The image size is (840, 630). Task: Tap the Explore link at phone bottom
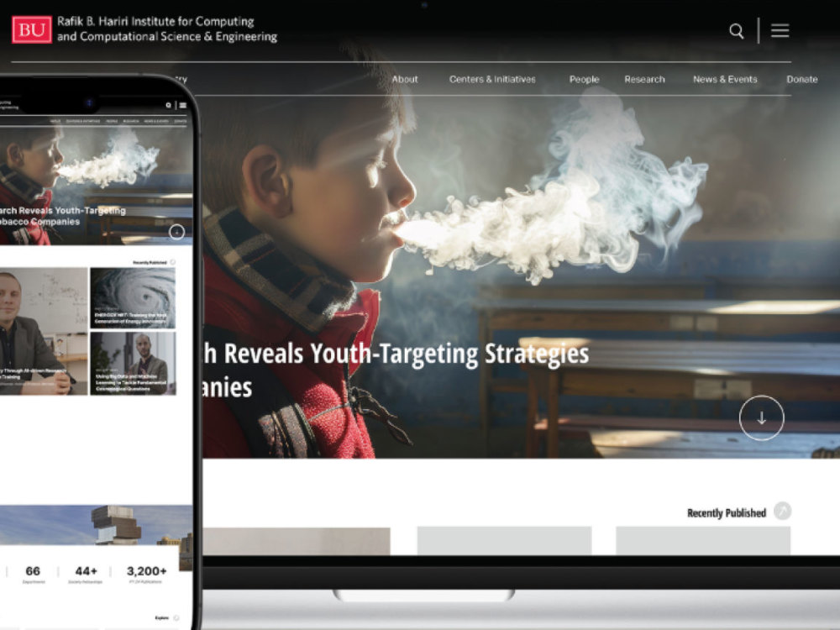(x=162, y=617)
